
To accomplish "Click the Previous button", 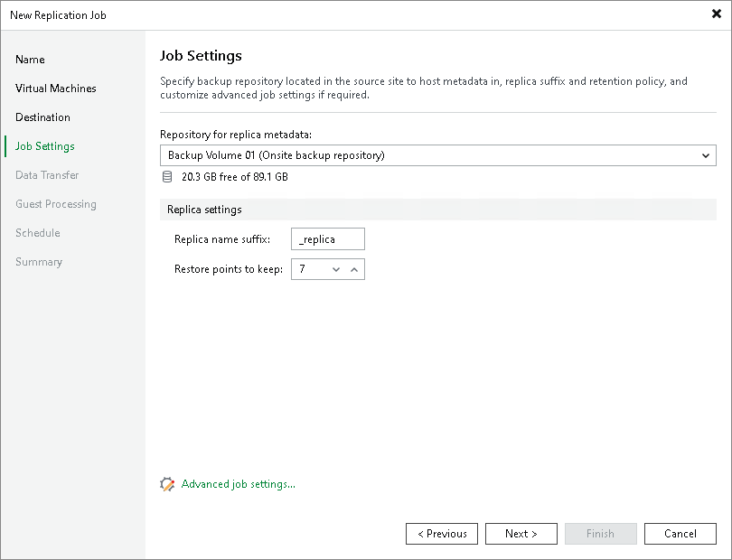I will pos(442,533).
